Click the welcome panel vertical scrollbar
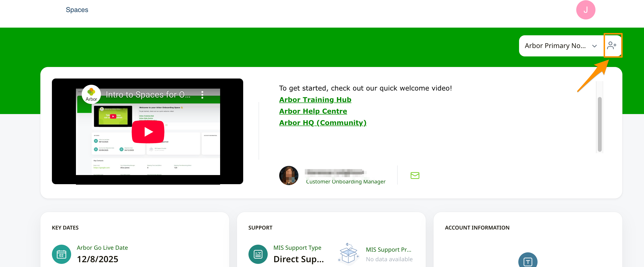 click(x=599, y=124)
